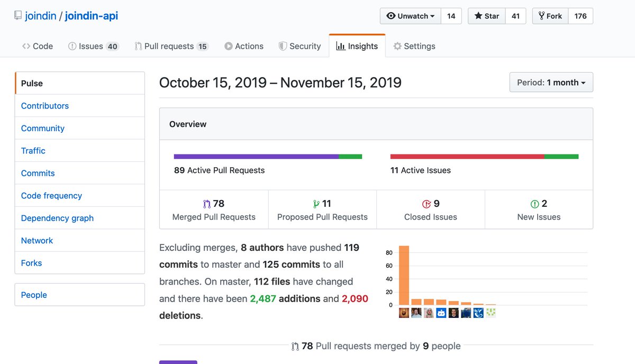The width and height of the screenshot is (635, 364).
Task: Click the fork icon on the Fork button
Action: (x=541, y=16)
